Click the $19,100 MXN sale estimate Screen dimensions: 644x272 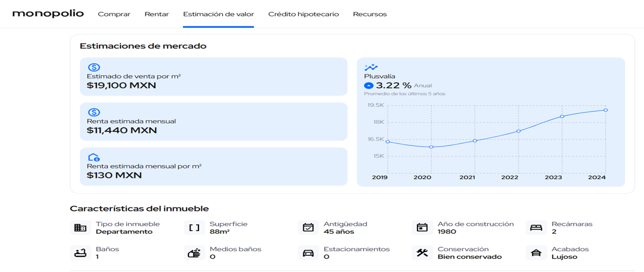click(121, 85)
